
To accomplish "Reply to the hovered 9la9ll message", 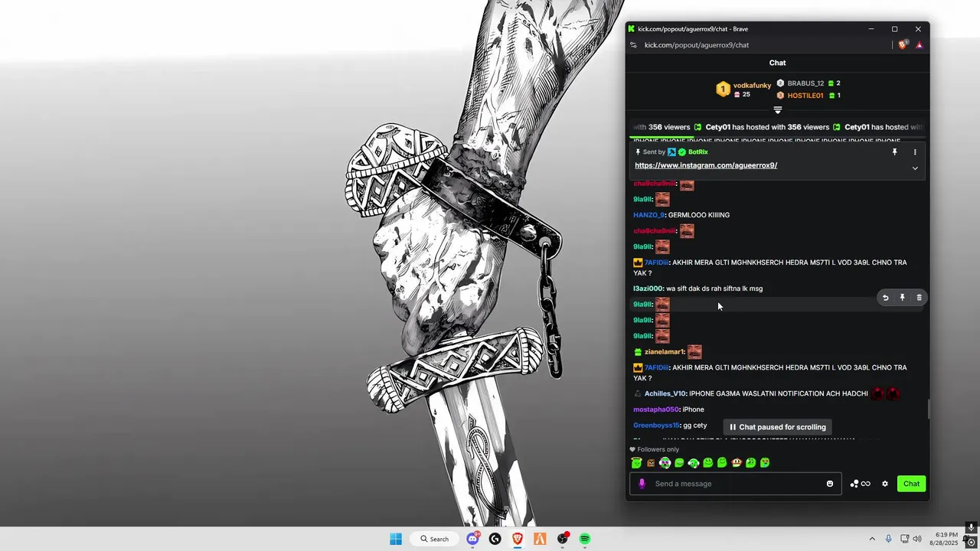I will pyautogui.click(x=885, y=298).
